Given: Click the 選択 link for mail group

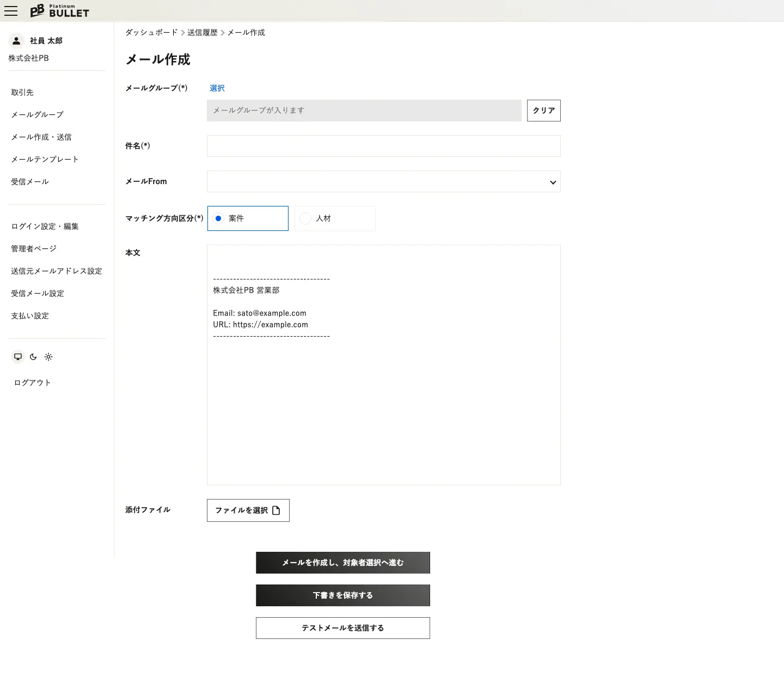Looking at the screenshot, I should tap(217, 88).
